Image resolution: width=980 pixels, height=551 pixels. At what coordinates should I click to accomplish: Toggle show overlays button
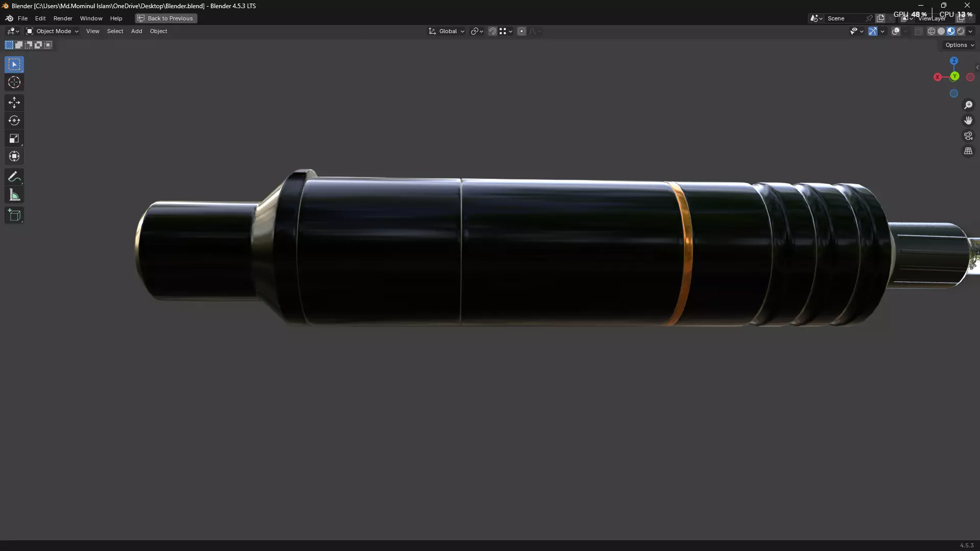click(x=896, y=31)
